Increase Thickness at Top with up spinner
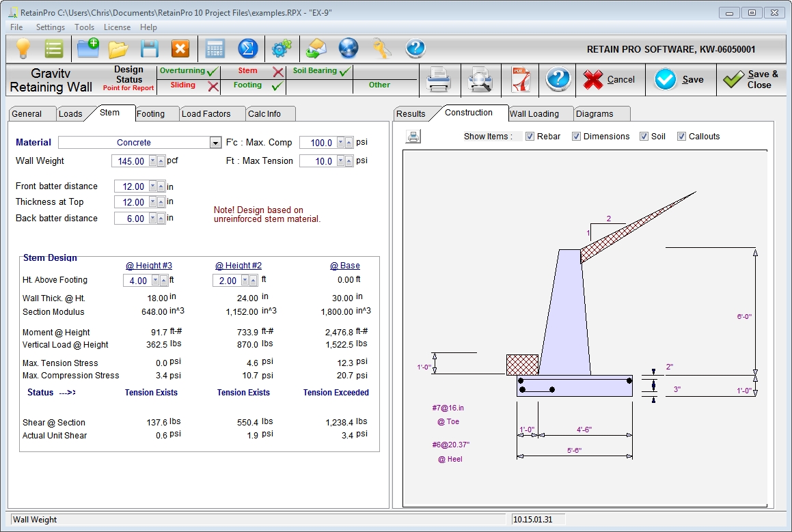 [x=161, y=202]
